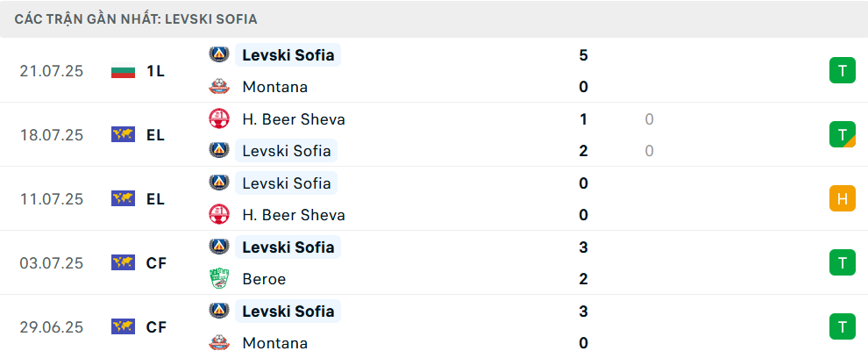Click Beroe club crest icon
This screenshot has height=351, width=868.
(x=218, y=278)
